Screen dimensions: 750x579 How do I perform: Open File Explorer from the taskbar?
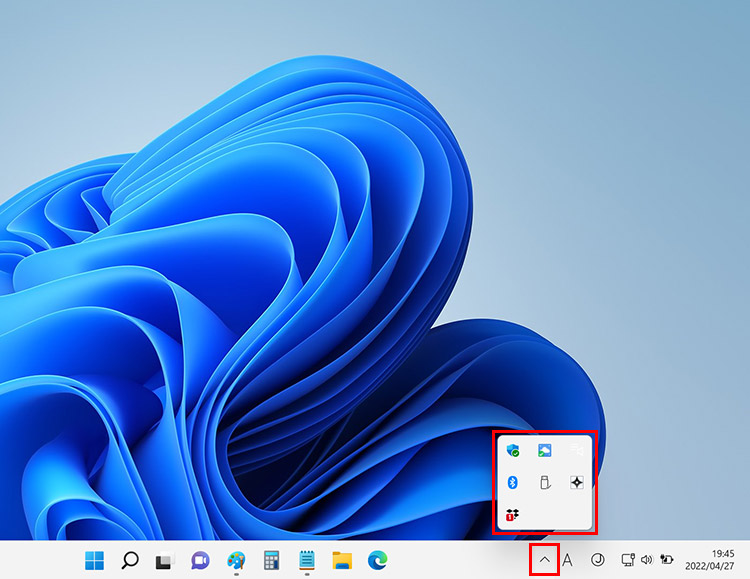(x=342, y=560)
